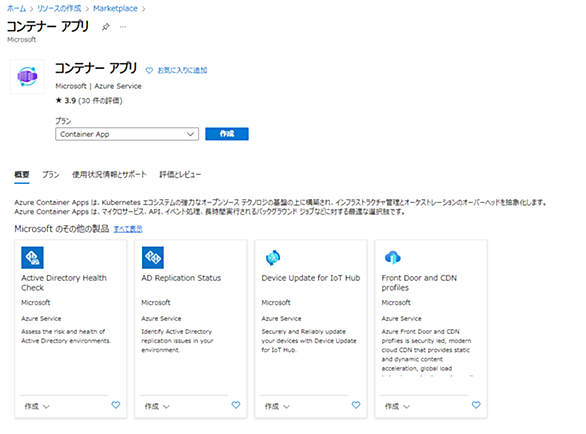Viewport: 586px width, 434px height.
Task: Click Device Update for IoT Hub icon
Action: click(273, 258)
